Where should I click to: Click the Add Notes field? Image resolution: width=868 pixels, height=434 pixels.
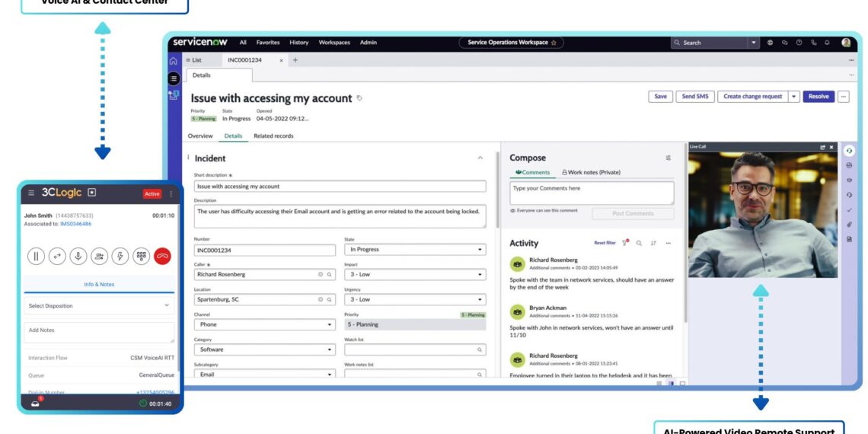pyautogui.click(x=99, y=332)
